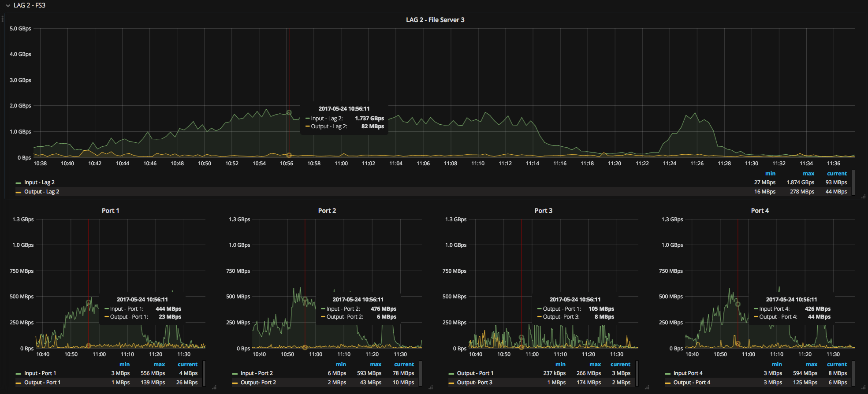Image resolution: width=868 pixels, height=394 pixels.
Task: Click the Port 2 panel resize handle
Action: (431, 388)
